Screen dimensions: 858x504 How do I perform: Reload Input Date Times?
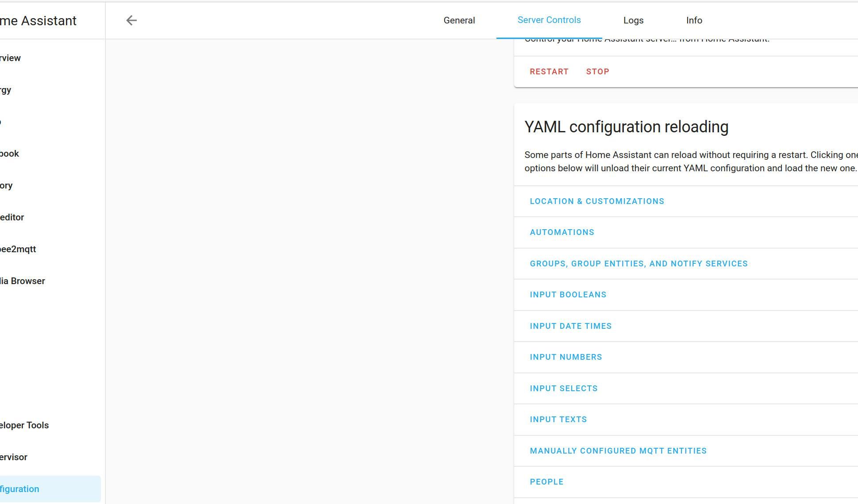570,326
